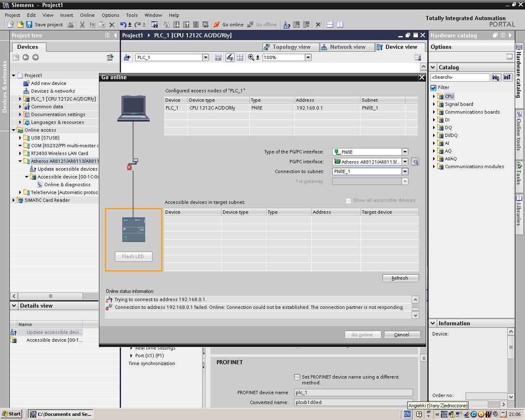Open the Online tools side tab
The width and height of the screenshot is (525, 420).
519,131
